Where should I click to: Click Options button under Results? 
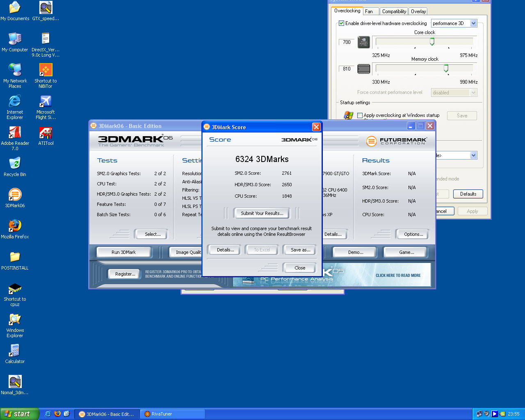413,234
